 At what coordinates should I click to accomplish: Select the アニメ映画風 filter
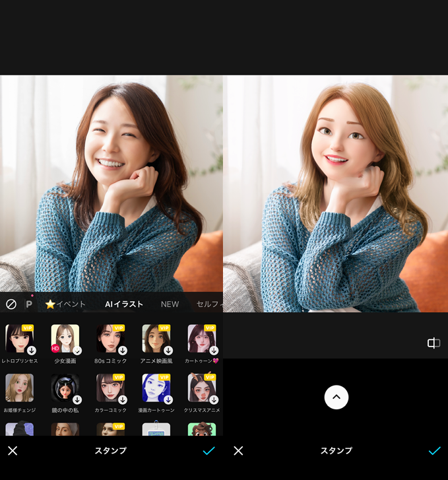156,339
